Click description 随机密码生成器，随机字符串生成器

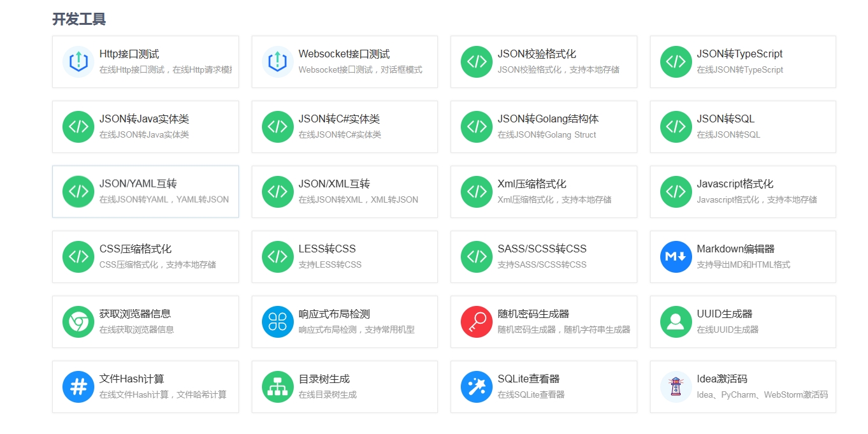[564, 329]
